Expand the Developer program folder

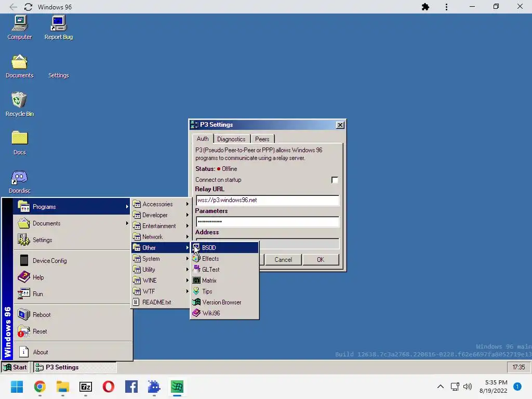161,215
